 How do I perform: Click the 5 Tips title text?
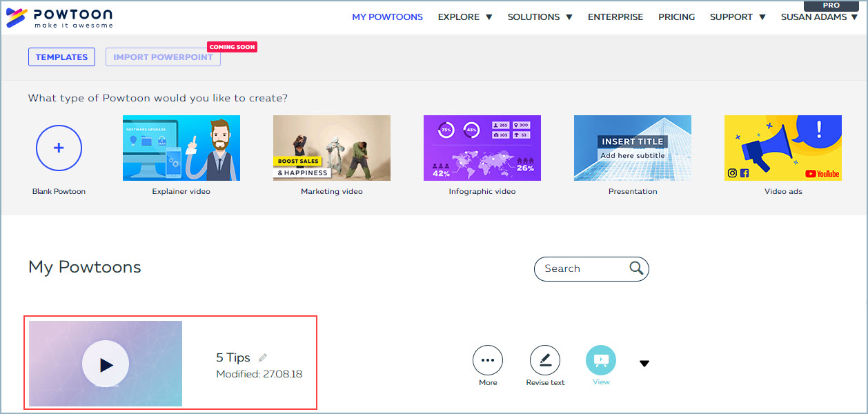pos(233,357)
